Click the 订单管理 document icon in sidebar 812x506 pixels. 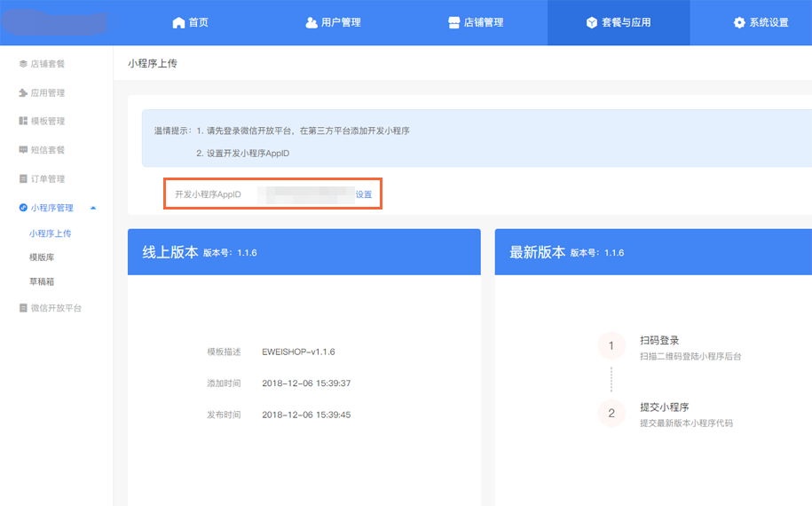pyautogui.click(x=23, y=178)
